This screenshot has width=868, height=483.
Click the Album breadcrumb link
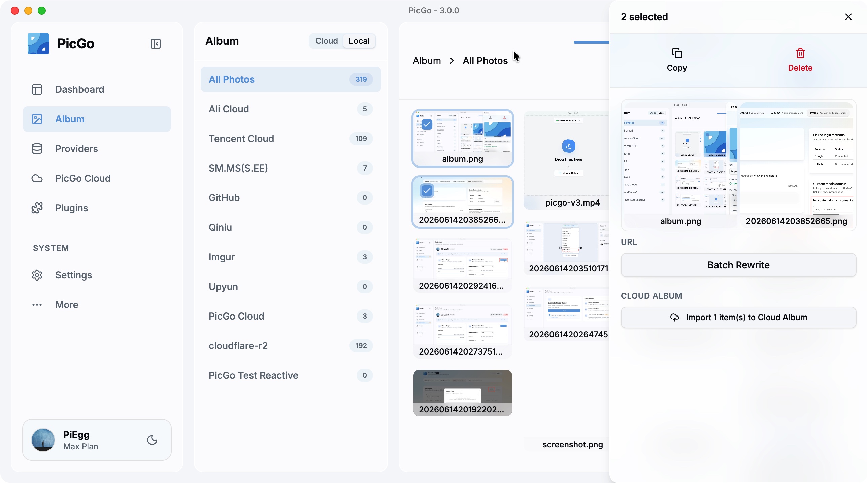tap(427, 61)
